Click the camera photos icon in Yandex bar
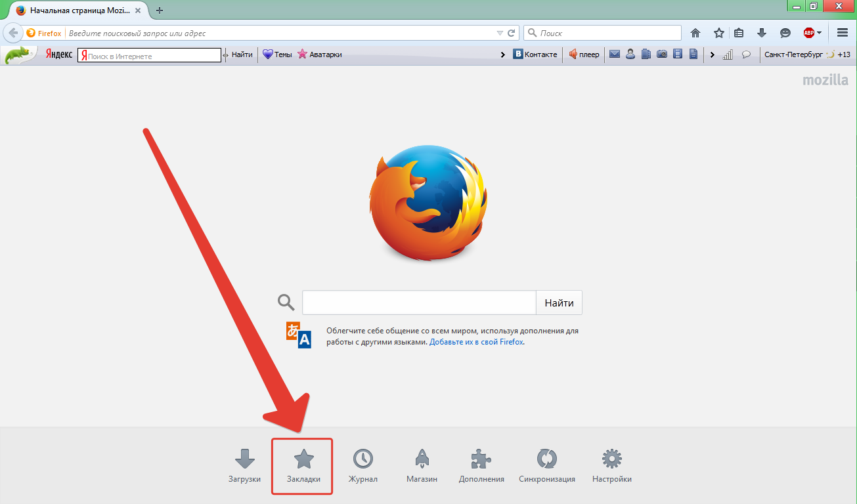This screenshot has width=857, height=504. click(662, 54)
